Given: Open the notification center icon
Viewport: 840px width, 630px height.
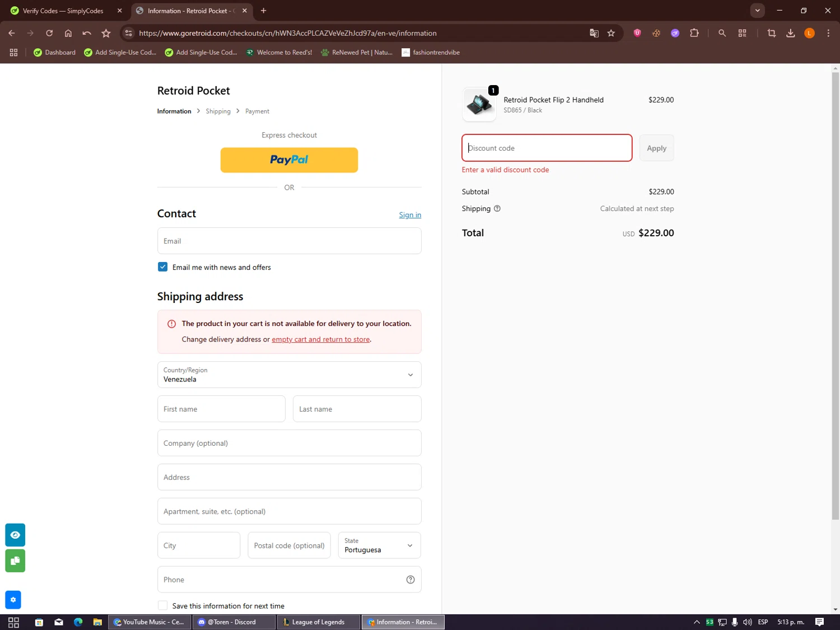Looking at the screenshot, I should click(x=819, y=622).
